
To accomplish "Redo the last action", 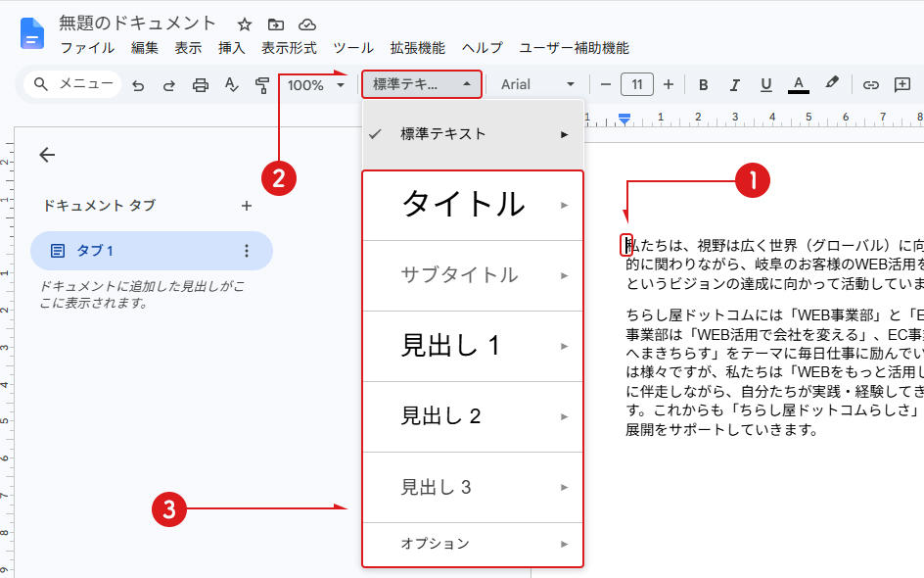I will click(x=169, y=85).
